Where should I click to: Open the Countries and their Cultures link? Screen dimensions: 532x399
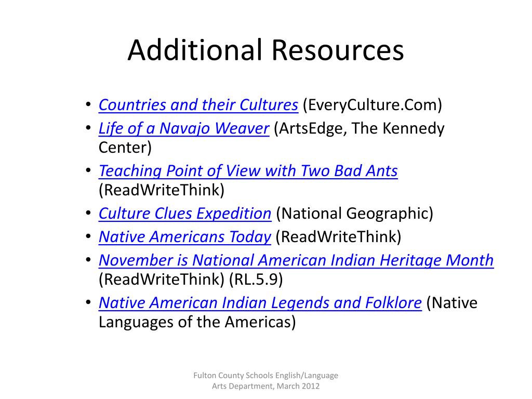[x=198, y=105]
